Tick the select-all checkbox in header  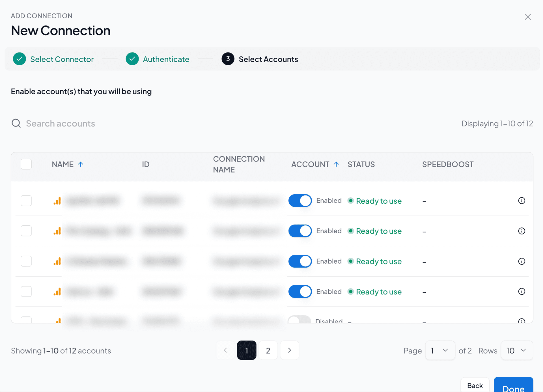[x=26, y=164]
